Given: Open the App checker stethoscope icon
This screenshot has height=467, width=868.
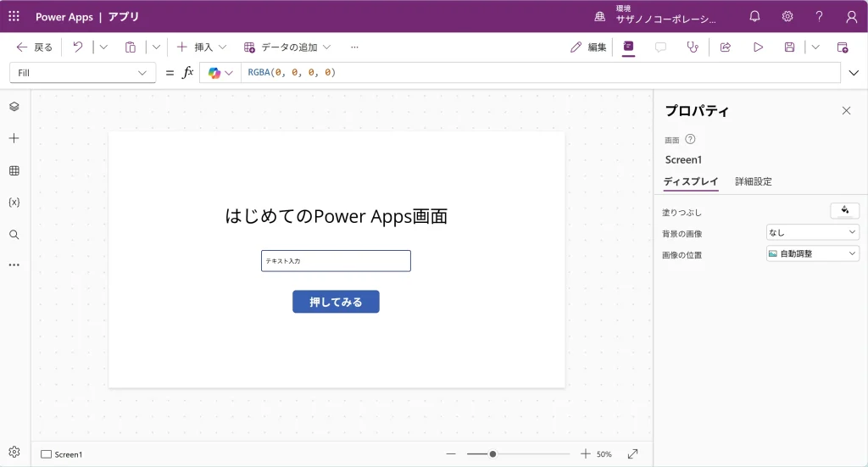Looking at the screenshot, I should tap(693, 47).
